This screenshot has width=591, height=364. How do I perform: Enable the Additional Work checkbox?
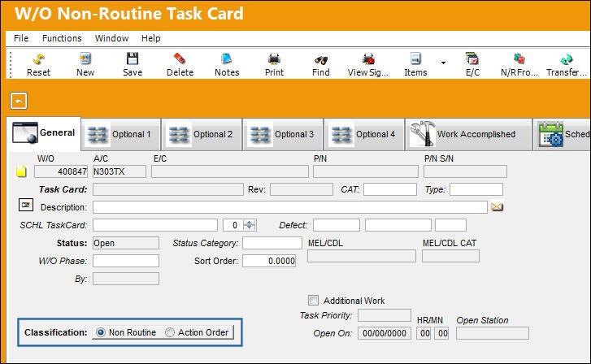pyautogui.click(x=313, y=301)
